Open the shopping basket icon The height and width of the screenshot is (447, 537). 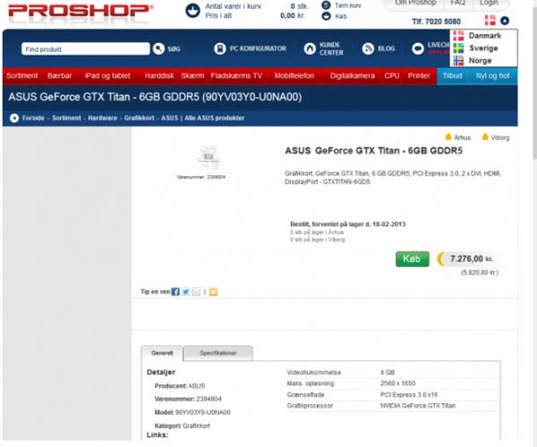193,10
